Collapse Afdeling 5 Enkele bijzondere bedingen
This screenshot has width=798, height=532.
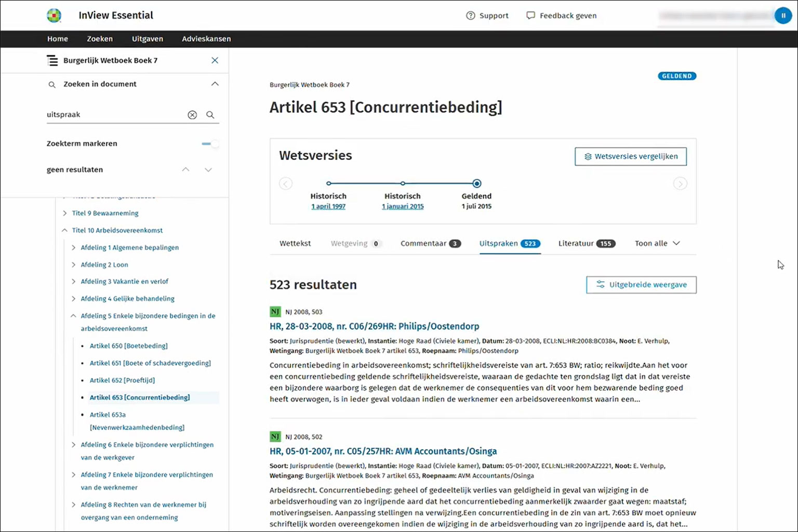(x=73, y=315)
